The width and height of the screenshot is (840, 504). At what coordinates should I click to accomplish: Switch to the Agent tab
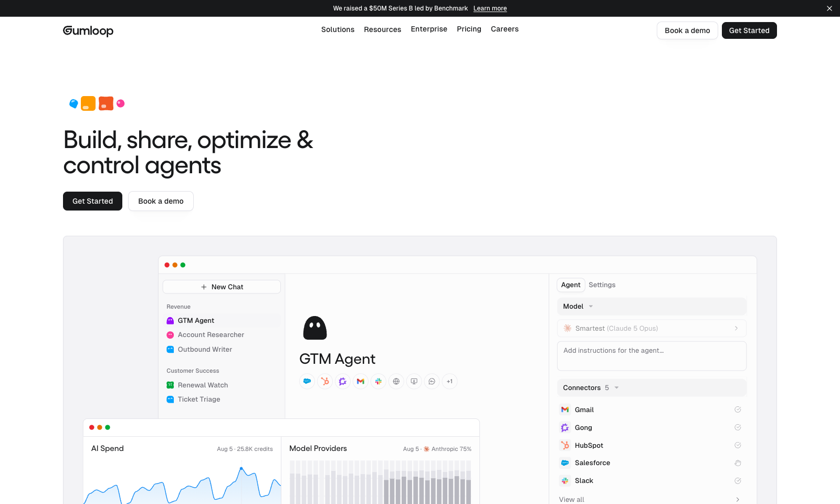[x=571, y=285]
